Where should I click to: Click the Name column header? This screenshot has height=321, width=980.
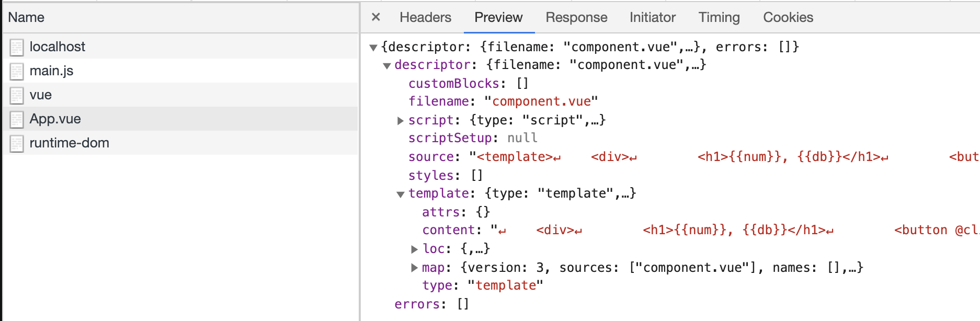tap(26, 17)
